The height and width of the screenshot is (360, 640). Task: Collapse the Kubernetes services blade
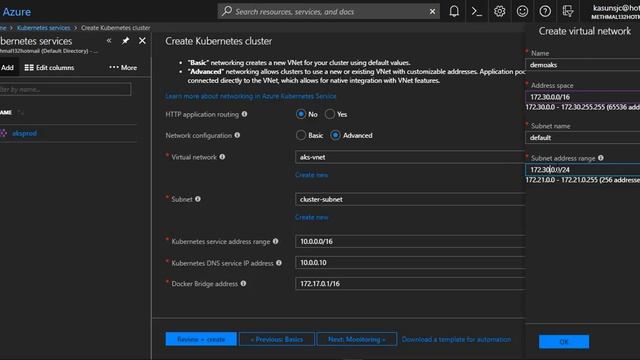click(x=109, y=40)
